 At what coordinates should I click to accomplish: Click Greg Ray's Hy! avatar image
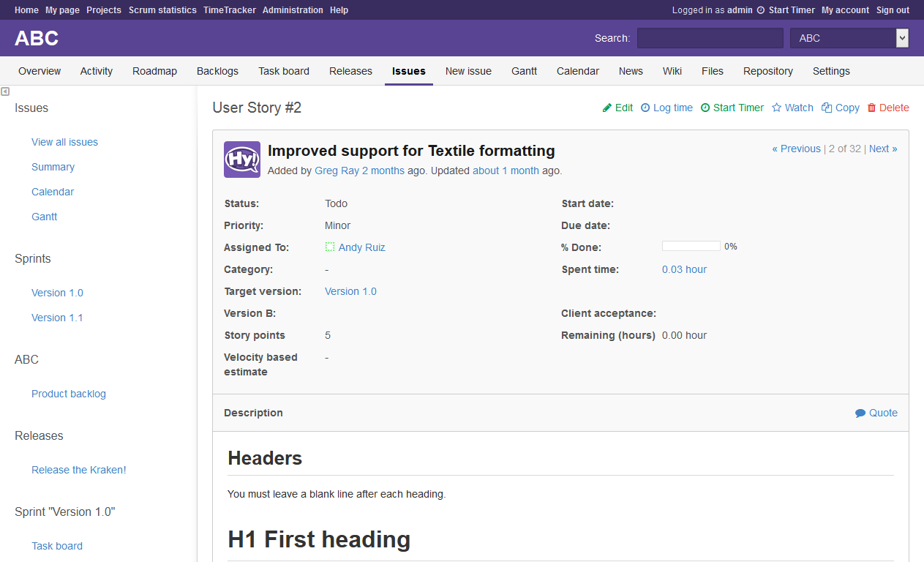(x=241, y=160)
